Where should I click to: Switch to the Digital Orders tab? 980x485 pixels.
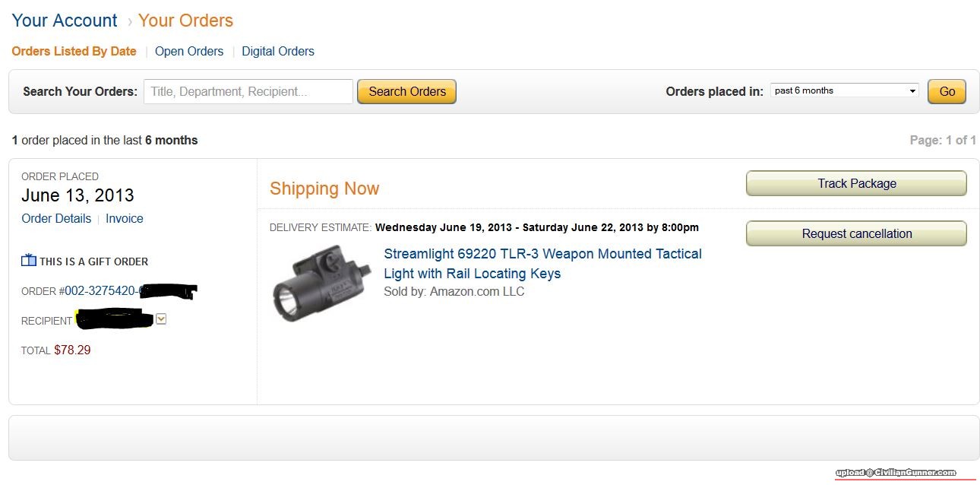278,52
